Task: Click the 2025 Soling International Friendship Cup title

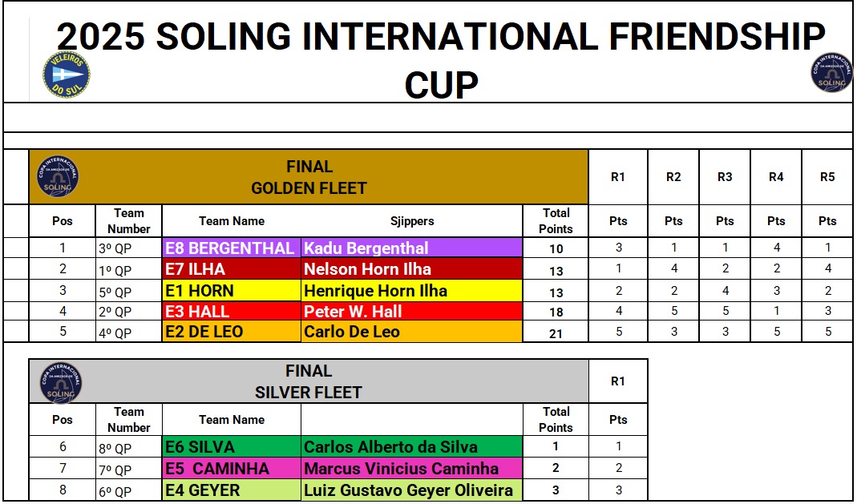Action: [x=440, y=60]
